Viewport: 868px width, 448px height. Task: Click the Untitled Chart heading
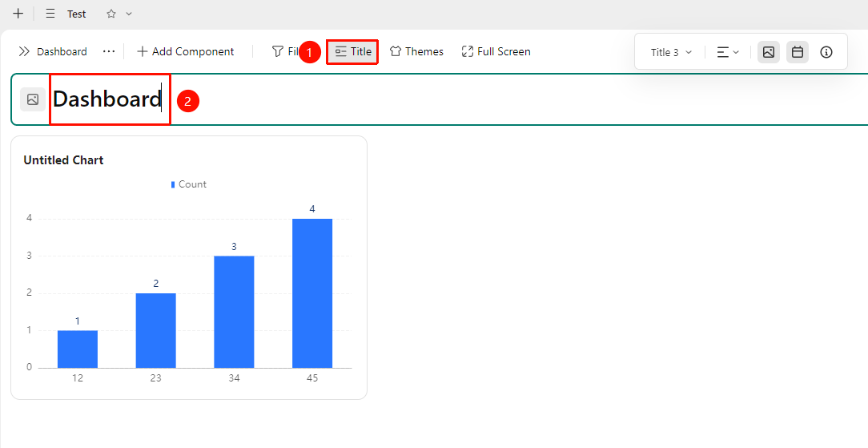coord(64,160)
